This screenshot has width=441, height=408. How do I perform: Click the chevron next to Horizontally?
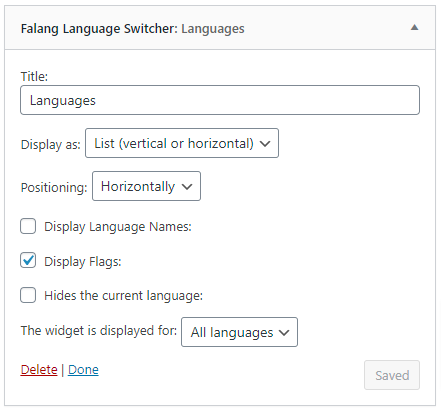pos(187,187)
